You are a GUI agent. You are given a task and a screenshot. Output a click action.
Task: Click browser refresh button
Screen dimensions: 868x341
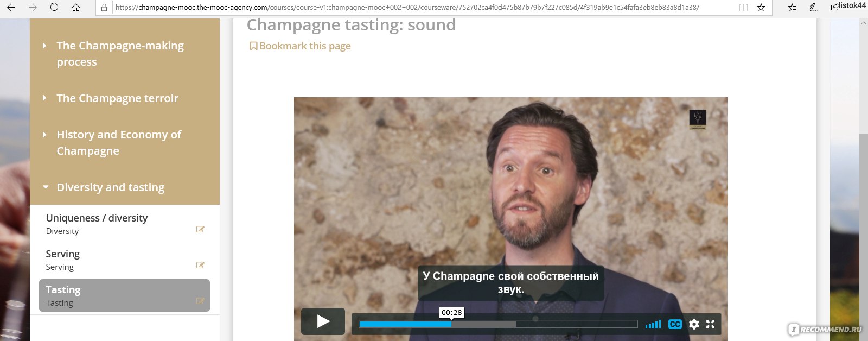coord(54,8)
